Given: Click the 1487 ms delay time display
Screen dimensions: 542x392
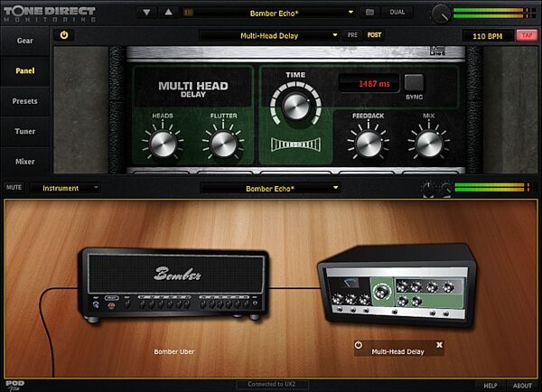Looking at the screenshot, I should [x=369, y=84].
